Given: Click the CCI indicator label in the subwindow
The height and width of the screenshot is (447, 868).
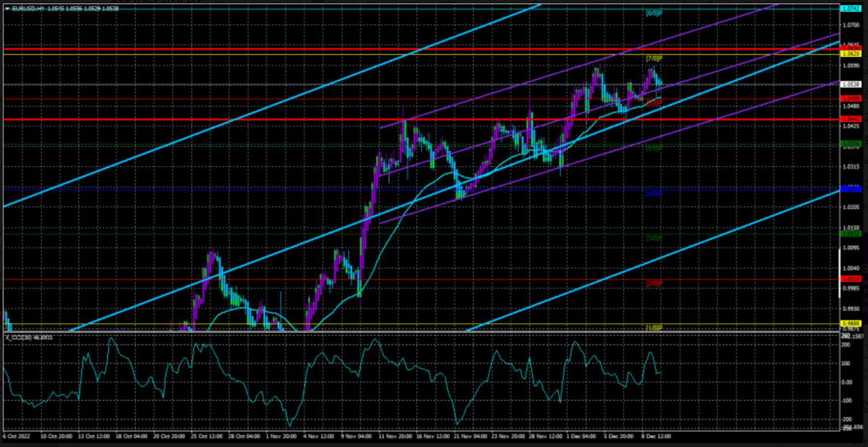Looking at the screenshot, I should tap(29, 337).
